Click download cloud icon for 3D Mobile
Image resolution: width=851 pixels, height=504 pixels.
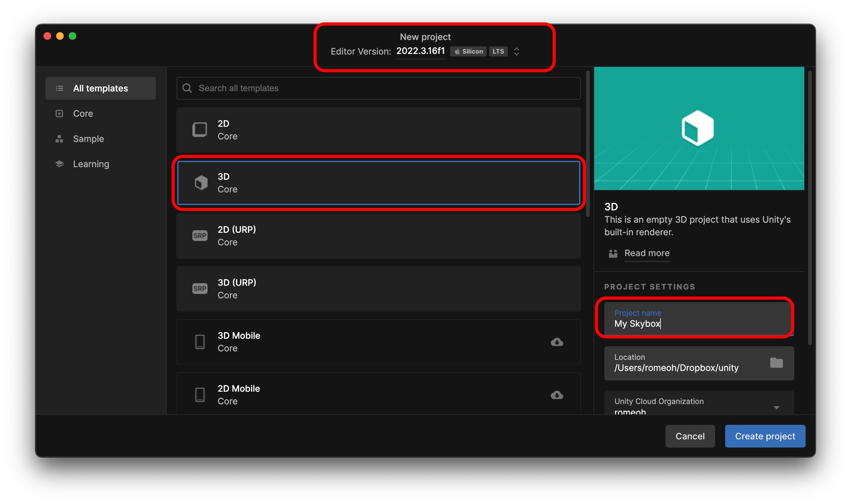coord(557,342)
